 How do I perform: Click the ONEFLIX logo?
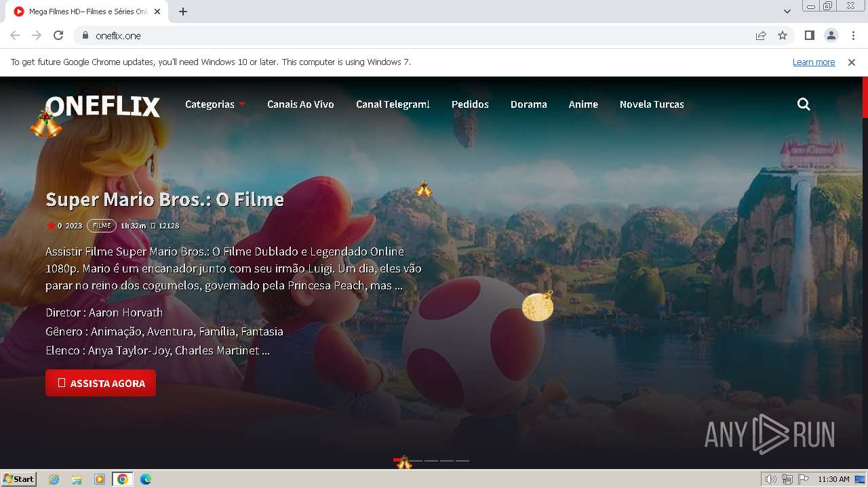pyautogui.click(x=103, y=106)
